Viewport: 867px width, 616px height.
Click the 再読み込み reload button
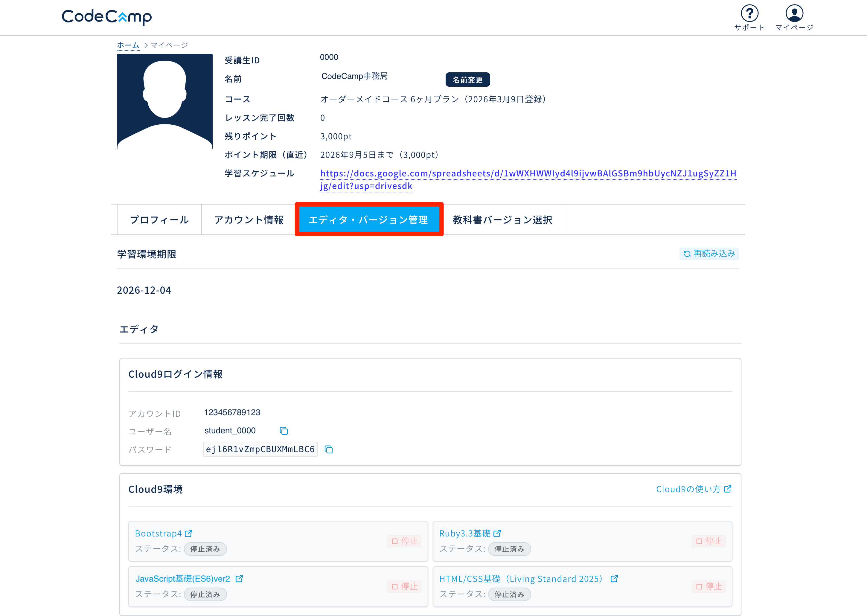pyautogui.click(x=709, y=253)
